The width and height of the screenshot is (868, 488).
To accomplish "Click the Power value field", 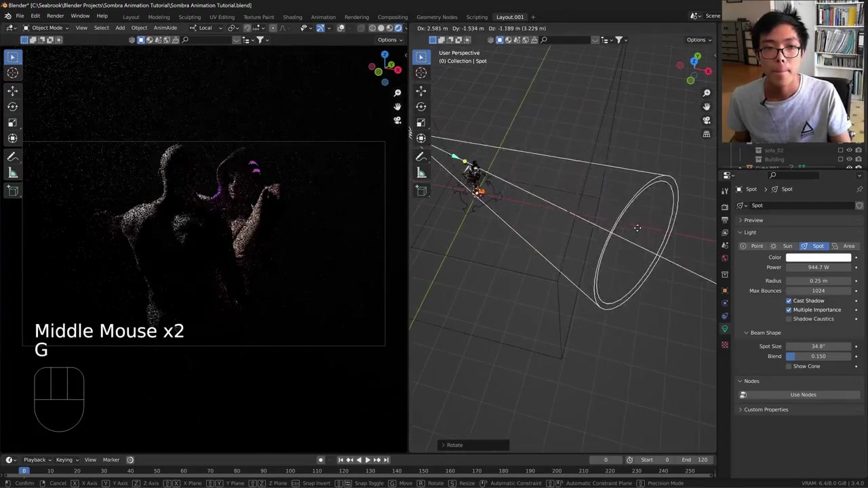I will click(818, 267).
